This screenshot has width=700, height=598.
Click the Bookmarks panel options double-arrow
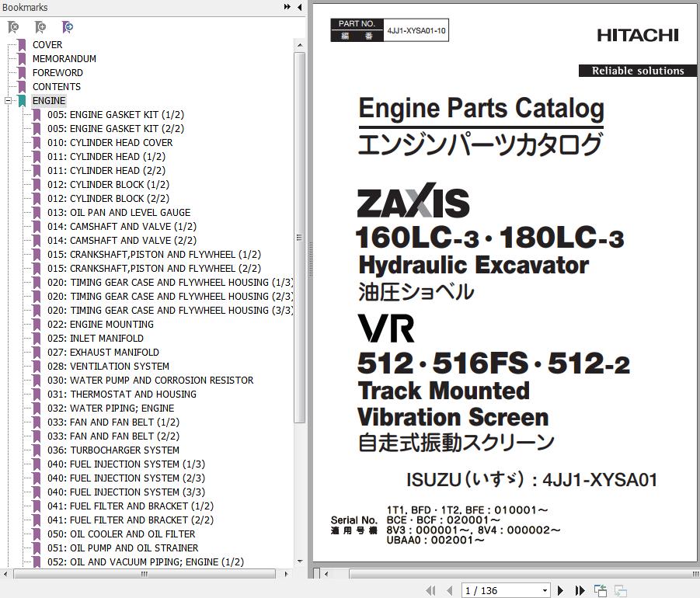(287, 7)
